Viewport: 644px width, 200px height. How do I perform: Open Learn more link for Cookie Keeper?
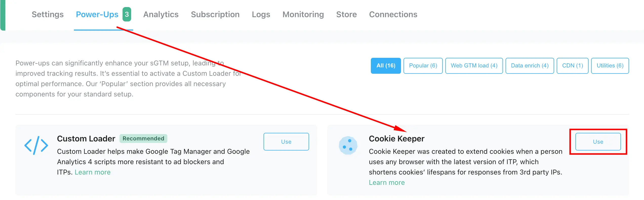click(x=387, y=183)
